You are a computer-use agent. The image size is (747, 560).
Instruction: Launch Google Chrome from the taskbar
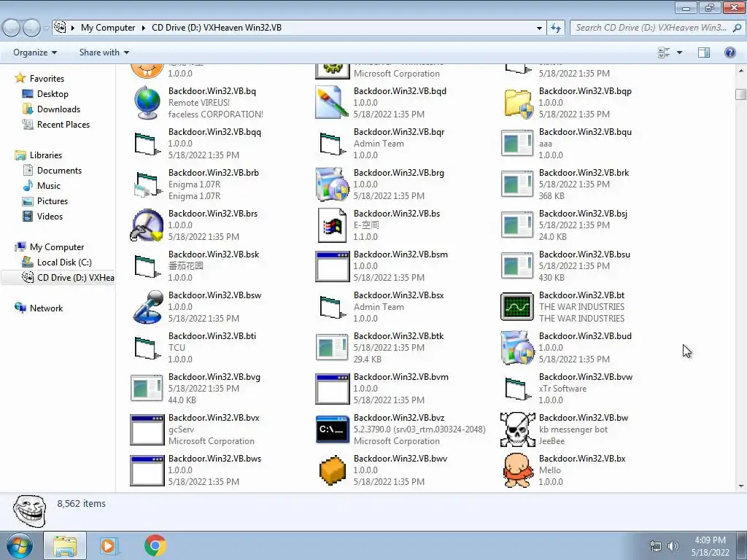(155, 545)
